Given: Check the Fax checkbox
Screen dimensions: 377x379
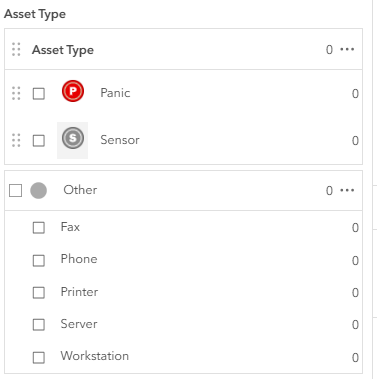Looking at the screenshot, I should click(39, 228).
